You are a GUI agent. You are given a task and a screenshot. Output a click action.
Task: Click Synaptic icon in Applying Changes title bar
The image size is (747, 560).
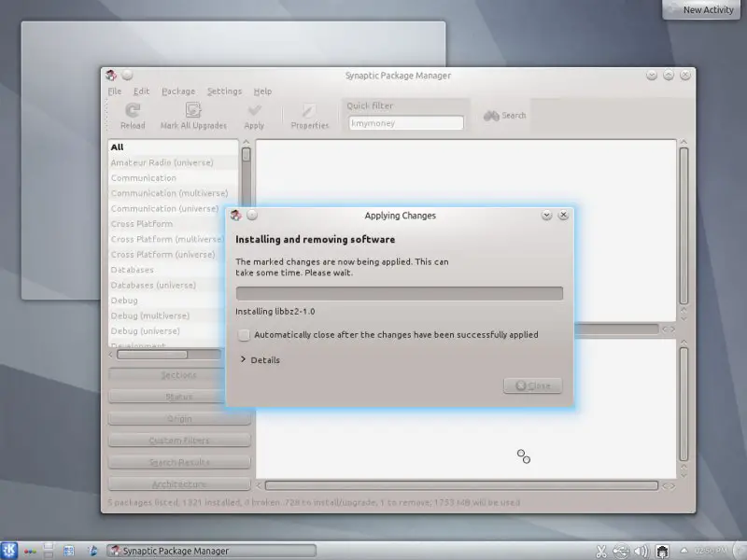click(236, 215)
